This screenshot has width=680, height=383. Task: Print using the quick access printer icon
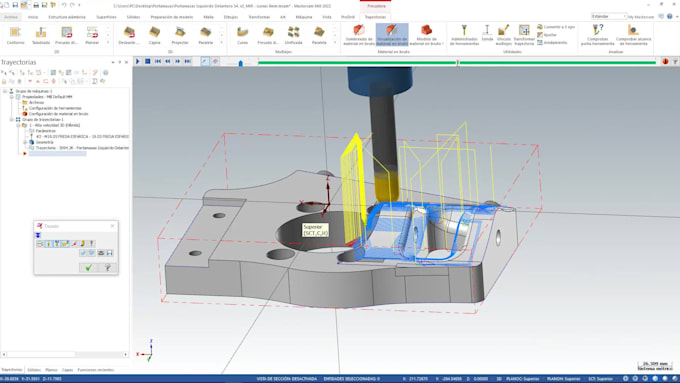click(36, 5)
